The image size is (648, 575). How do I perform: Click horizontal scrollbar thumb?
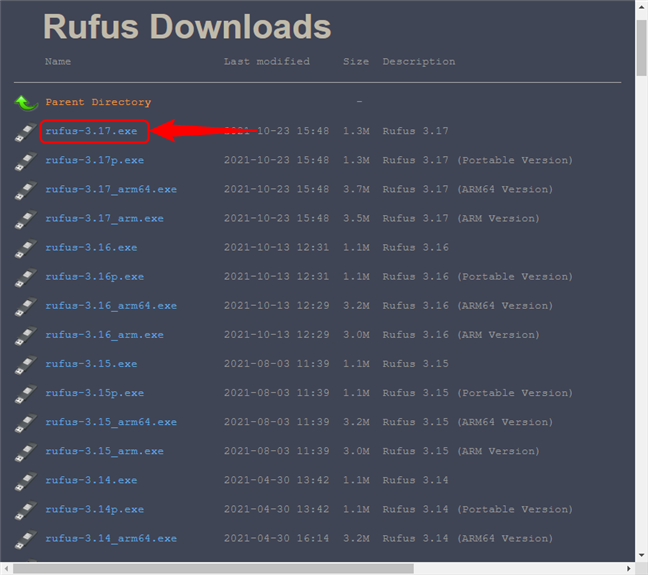point(213,568)
